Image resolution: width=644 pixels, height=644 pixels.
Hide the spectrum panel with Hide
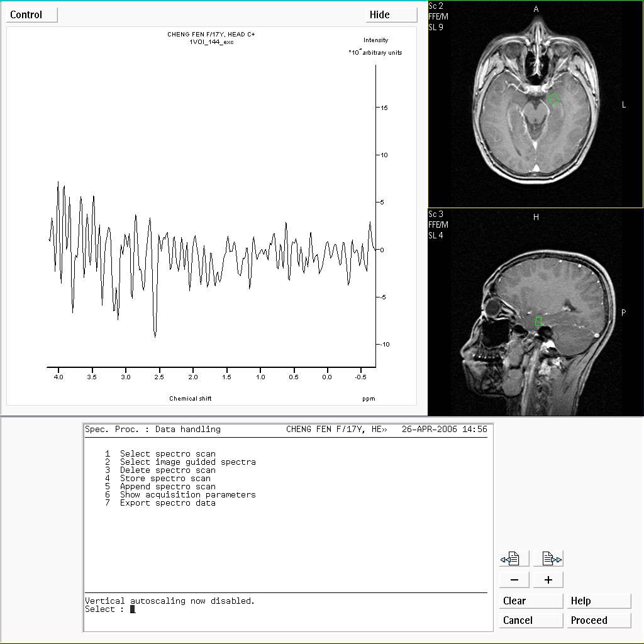(391, 15)
